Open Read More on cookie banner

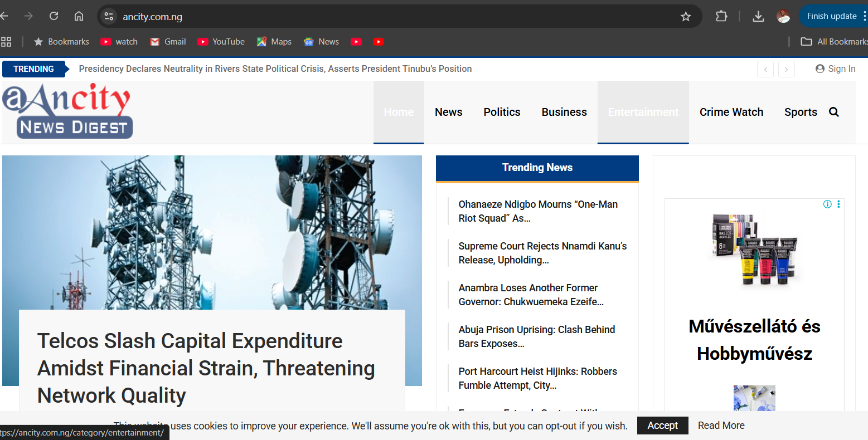[721, 425]
